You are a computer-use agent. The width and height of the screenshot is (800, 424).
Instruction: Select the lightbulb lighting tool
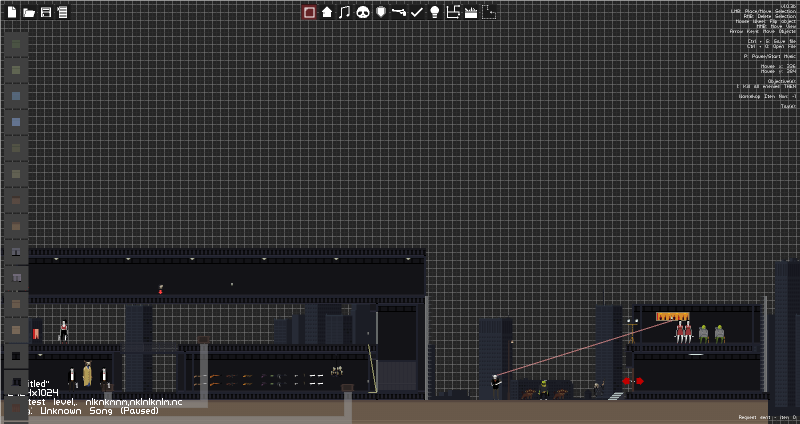[x=435, y=12]
